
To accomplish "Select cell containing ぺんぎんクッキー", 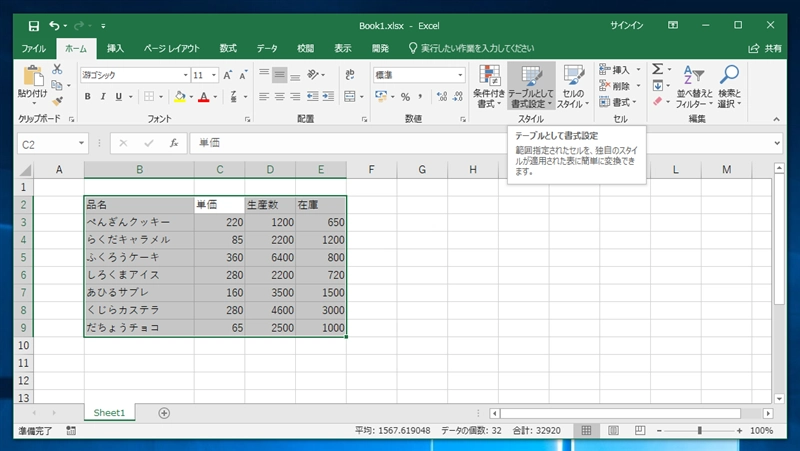I will click(139, 222).
